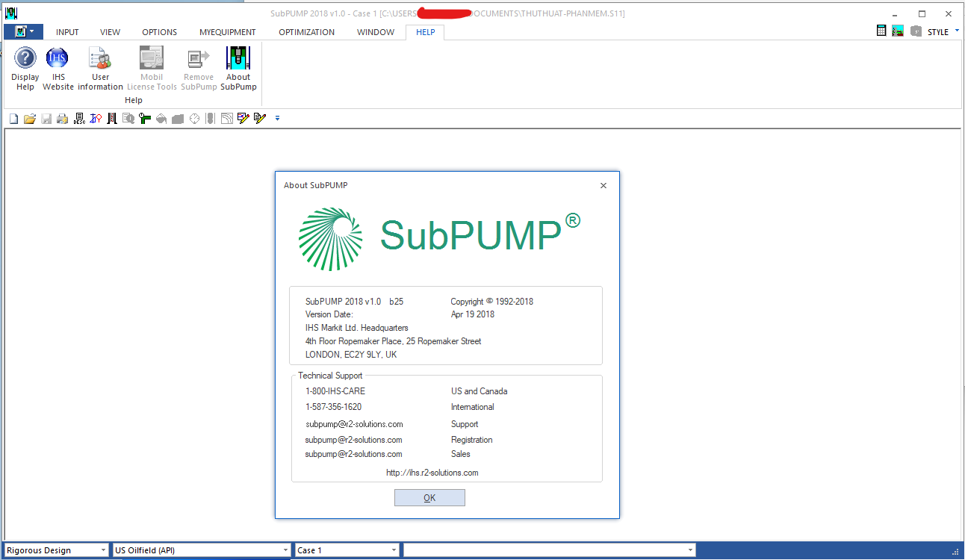The height and width of the screenshot is (560, 965).
Task: Open Display Help from the Help ribbon
Action: click(x=25, y=69)
